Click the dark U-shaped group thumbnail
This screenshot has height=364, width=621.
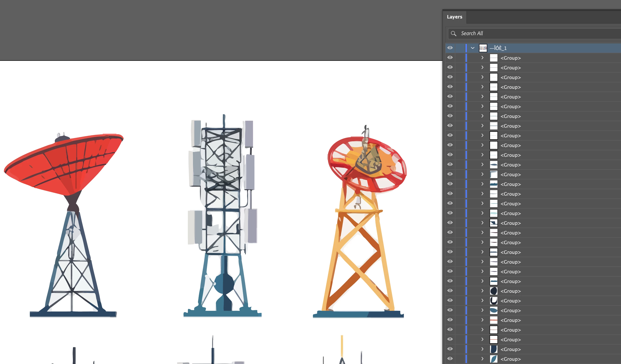pyautogui.click(x=494, y=301)
